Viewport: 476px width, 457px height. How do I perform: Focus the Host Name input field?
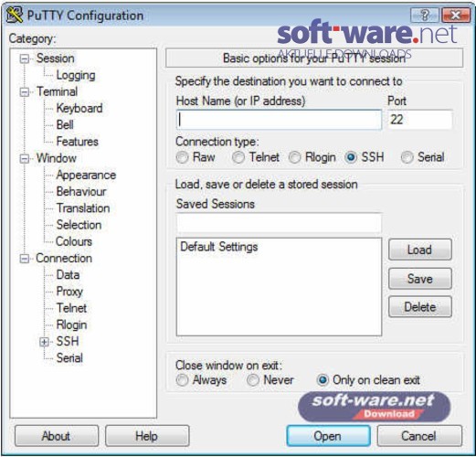click(x=279, y=120)
